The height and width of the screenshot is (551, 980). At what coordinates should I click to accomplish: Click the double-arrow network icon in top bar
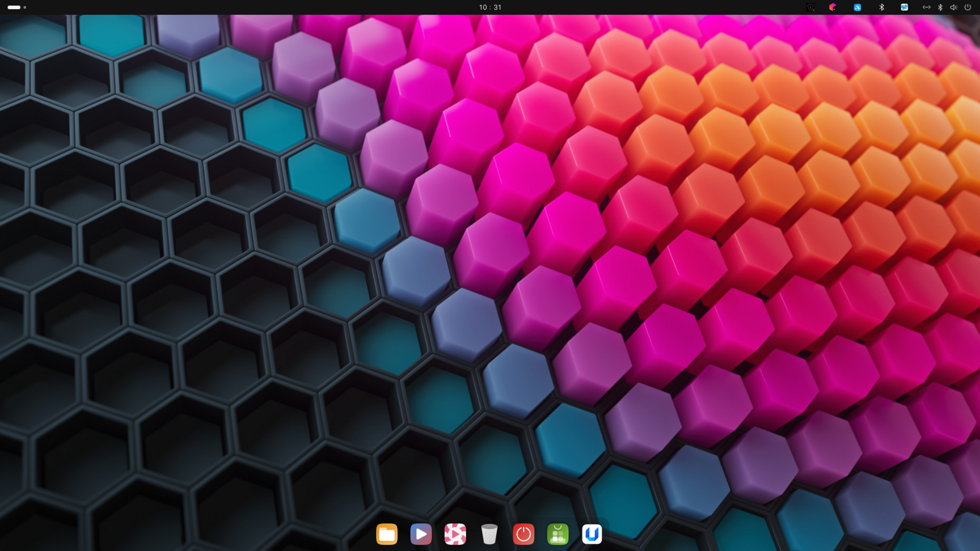(x=926, y=7)
